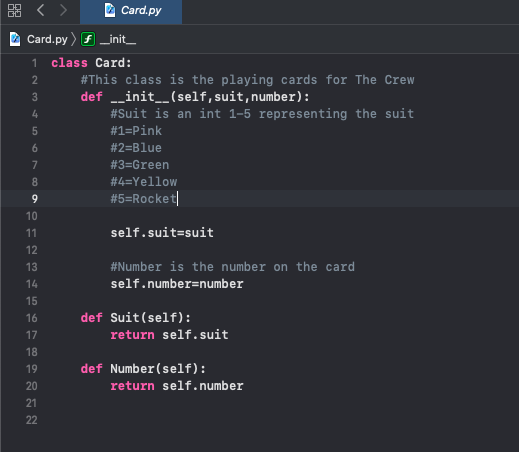
Task: Open the related items grid menu
Action: click(14, 10)
